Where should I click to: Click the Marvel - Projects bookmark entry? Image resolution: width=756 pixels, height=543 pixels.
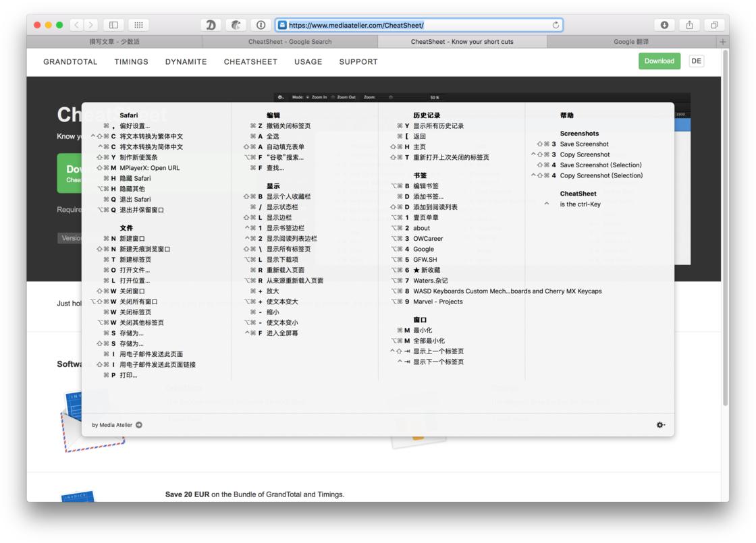(x=438, y=302)
